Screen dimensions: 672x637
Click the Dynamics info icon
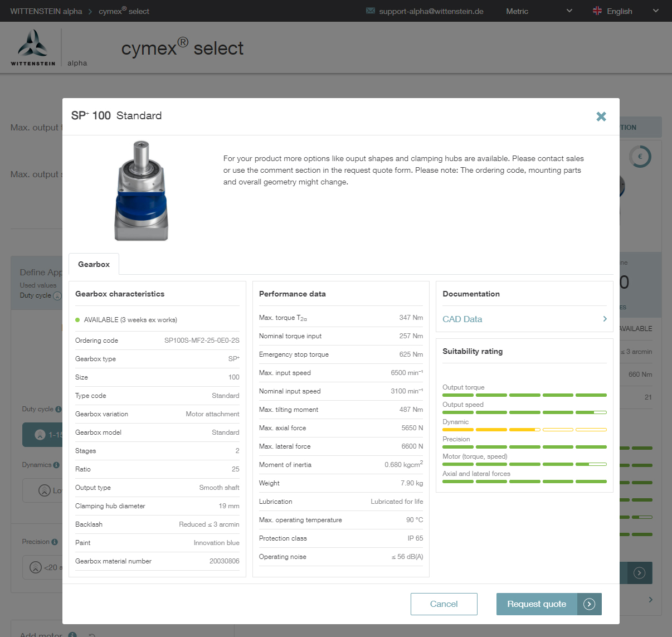coord(56,465)
